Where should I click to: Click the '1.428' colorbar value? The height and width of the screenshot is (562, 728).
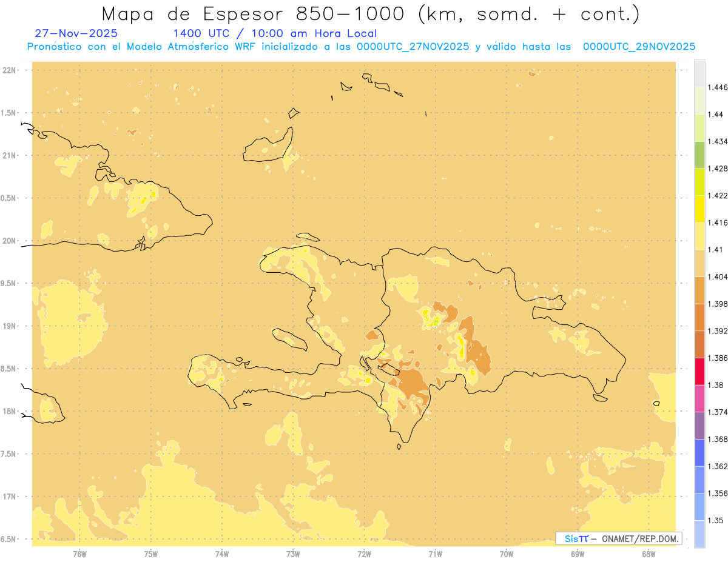[x=719, y=169]
